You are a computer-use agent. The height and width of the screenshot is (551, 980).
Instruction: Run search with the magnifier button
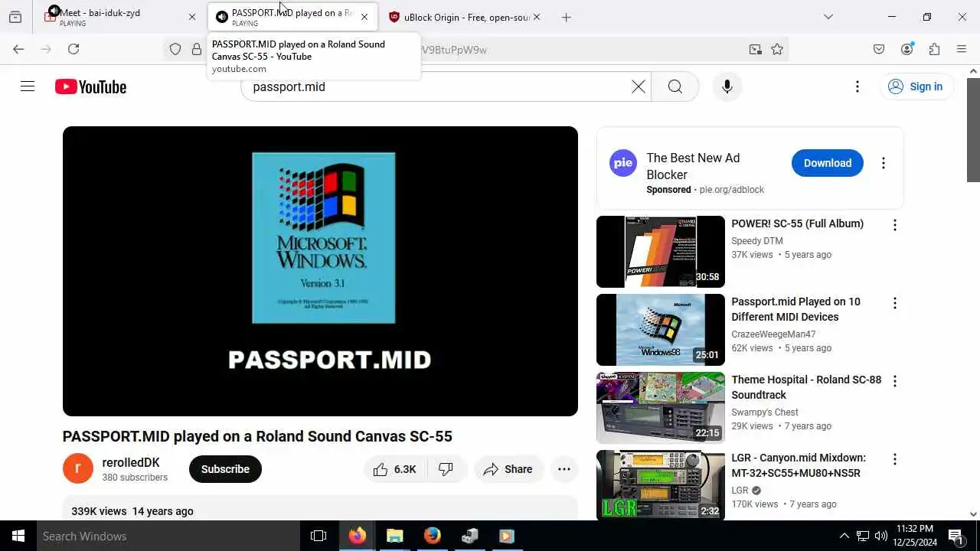(675, 86)
